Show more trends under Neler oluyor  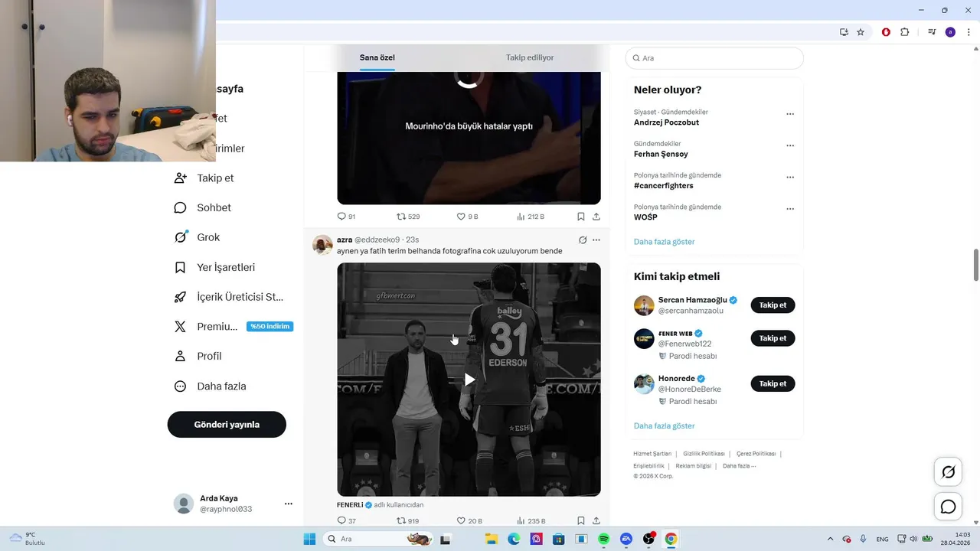pos(664,242)
